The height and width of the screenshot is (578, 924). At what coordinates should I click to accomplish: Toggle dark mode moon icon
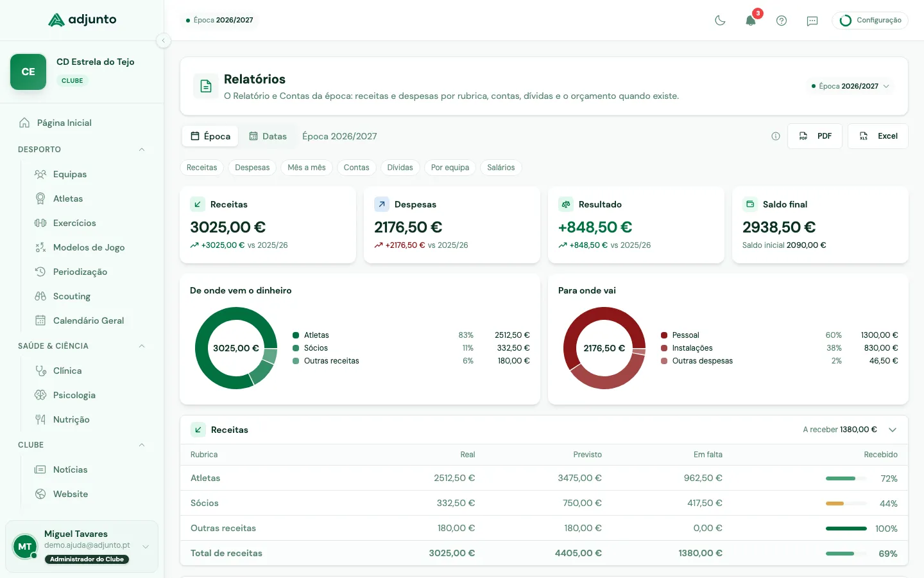pos(720,21)
